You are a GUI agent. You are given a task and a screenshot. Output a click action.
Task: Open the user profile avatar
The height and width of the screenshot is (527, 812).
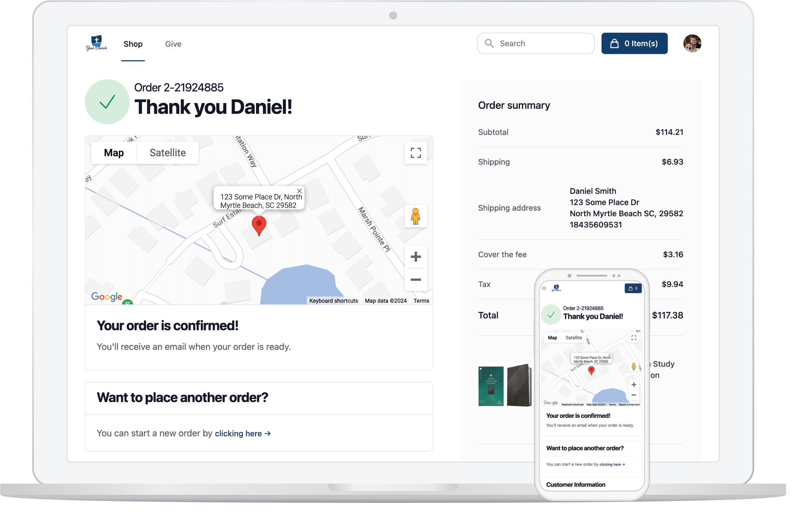pos(692,43)
